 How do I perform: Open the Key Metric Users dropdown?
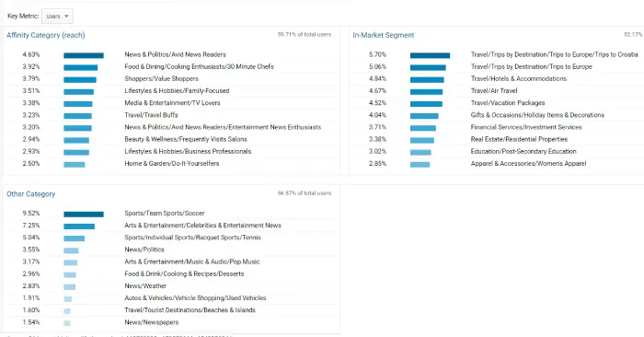57,17
